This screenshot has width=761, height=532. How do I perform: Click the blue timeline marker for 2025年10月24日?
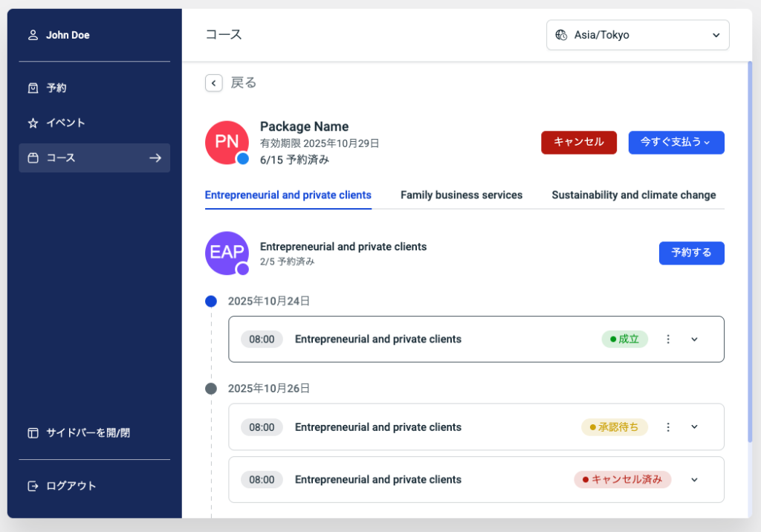coord(211,302)
